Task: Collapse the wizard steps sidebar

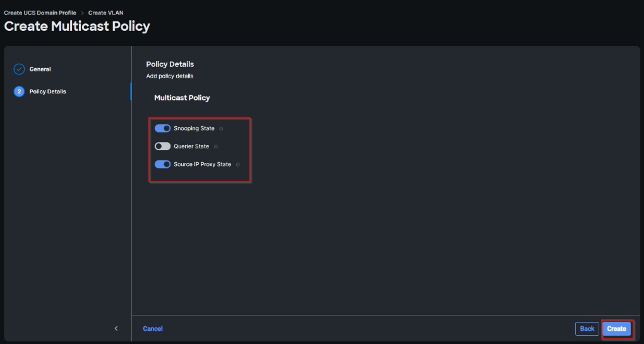Action: point(116,328)
